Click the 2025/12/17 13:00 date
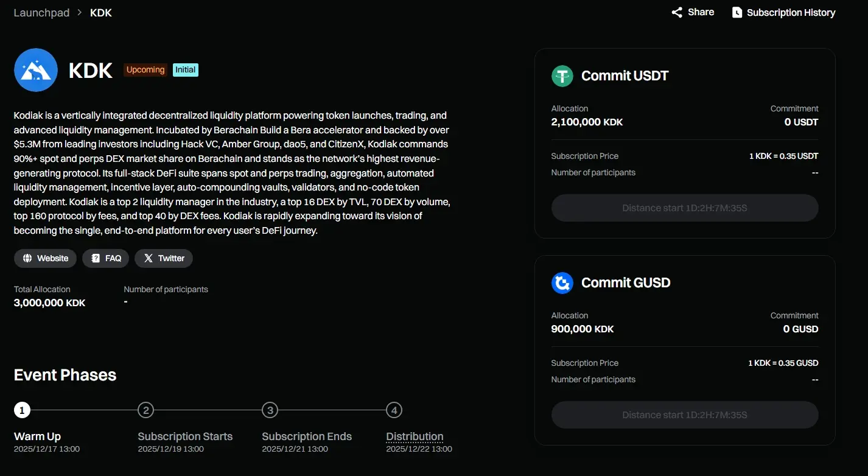868x476 pixels. [x=47, y=449]
